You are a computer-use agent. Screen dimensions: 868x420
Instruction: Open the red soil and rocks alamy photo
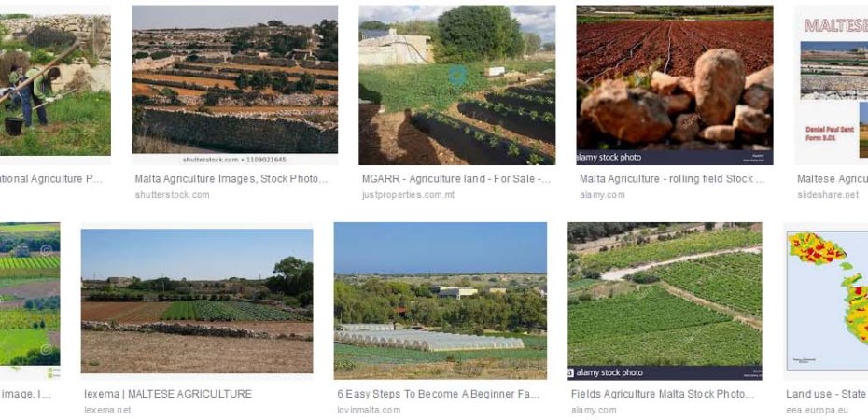click(674, 85)
